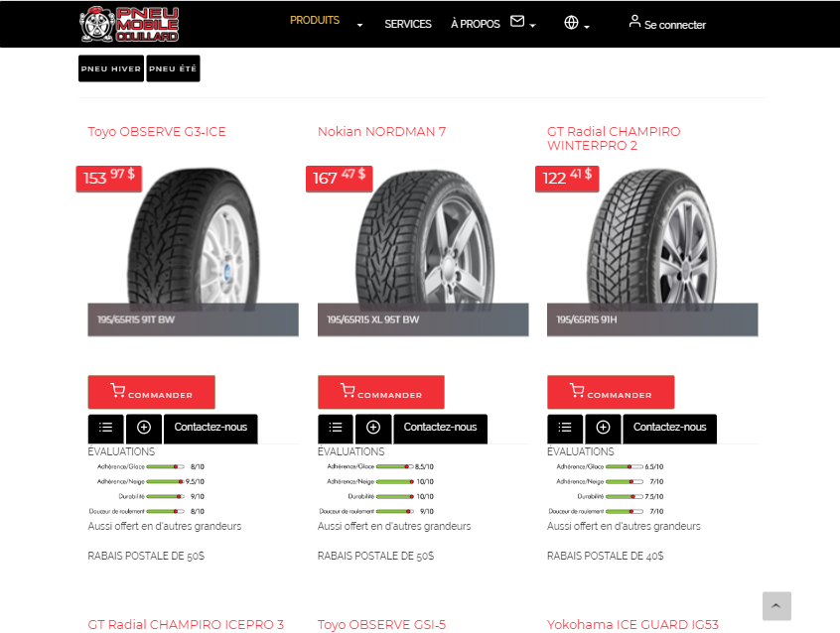This screenshot has height=633, width=840.
Task: Expand the PRODUITS dropdown arrow
Action: pyautogui.click(x=360, y=25)
